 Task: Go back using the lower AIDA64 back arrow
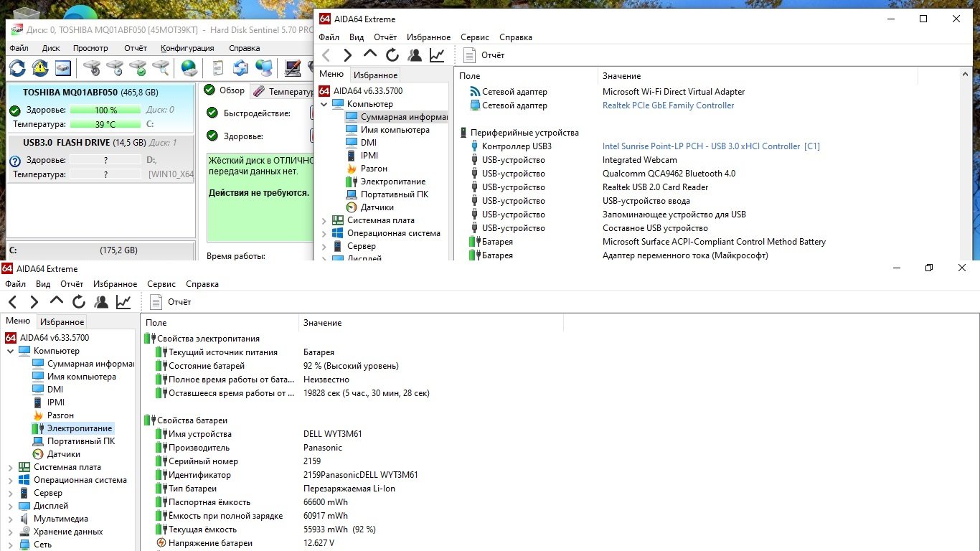pos(12,302)
